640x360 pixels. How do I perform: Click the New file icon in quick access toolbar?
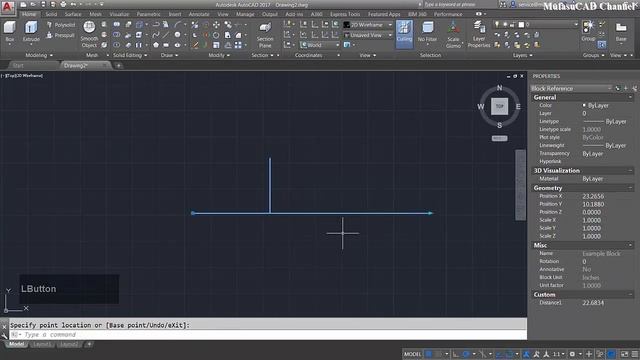(x=23, y=4)
